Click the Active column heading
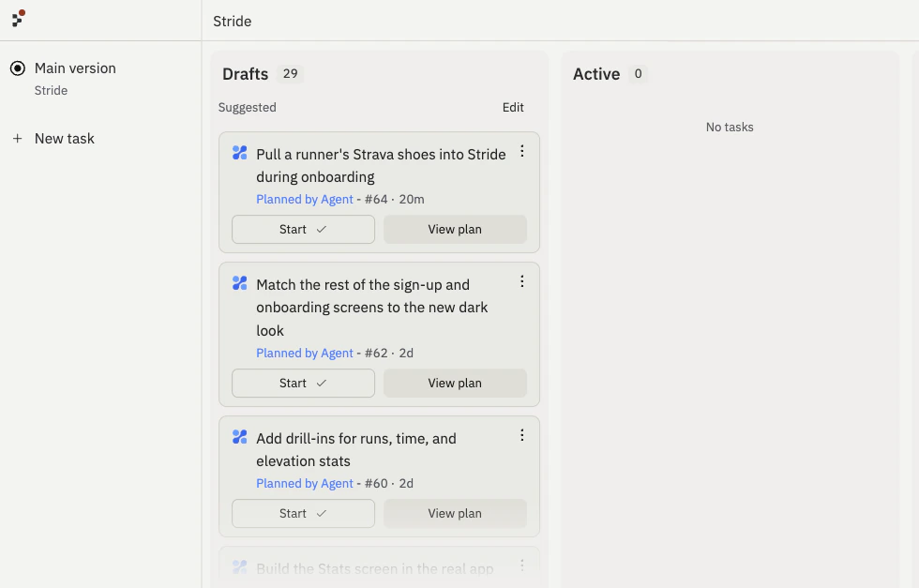The width and height of the screenshot is (919, 588). (x=596, y=74)
